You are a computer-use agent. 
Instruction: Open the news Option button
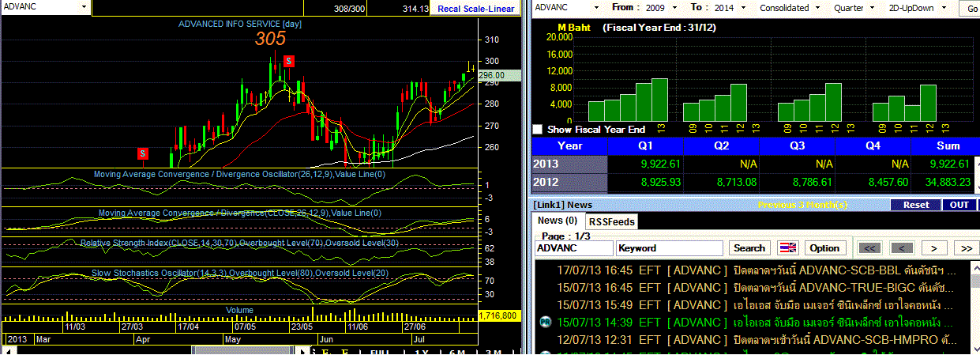pyautogui.click(x=824, y=247)
